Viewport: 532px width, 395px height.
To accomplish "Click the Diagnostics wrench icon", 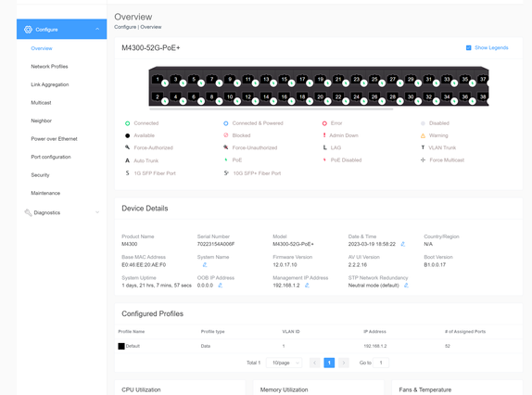I will click(28, 212).
